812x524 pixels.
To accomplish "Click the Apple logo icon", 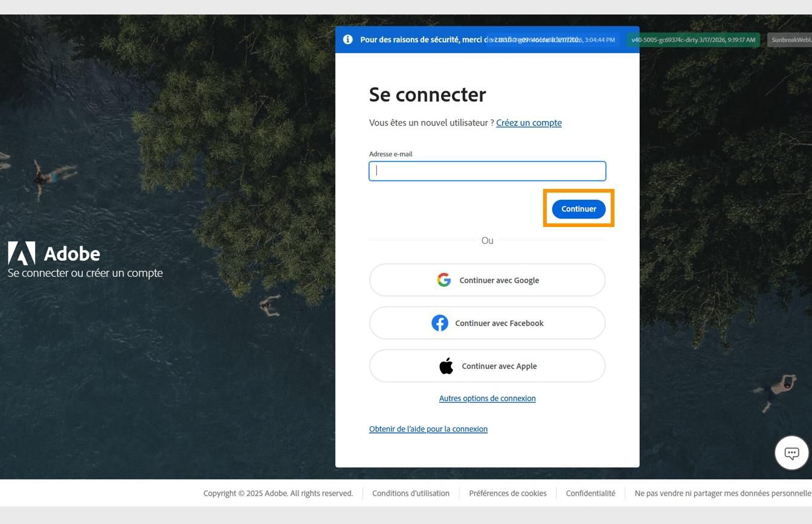I will coord(446,365).
